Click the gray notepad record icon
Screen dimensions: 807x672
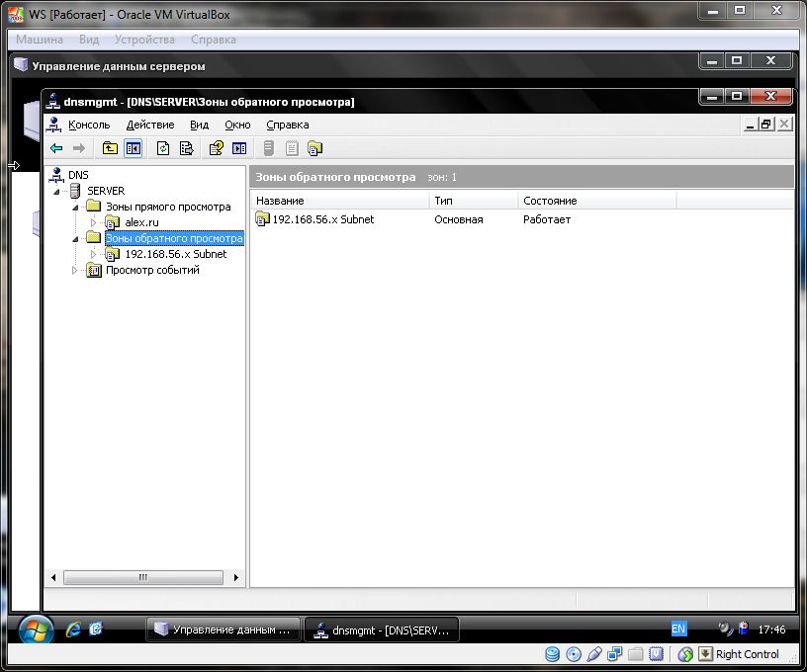pyautogui.click(x=292, y=148)
